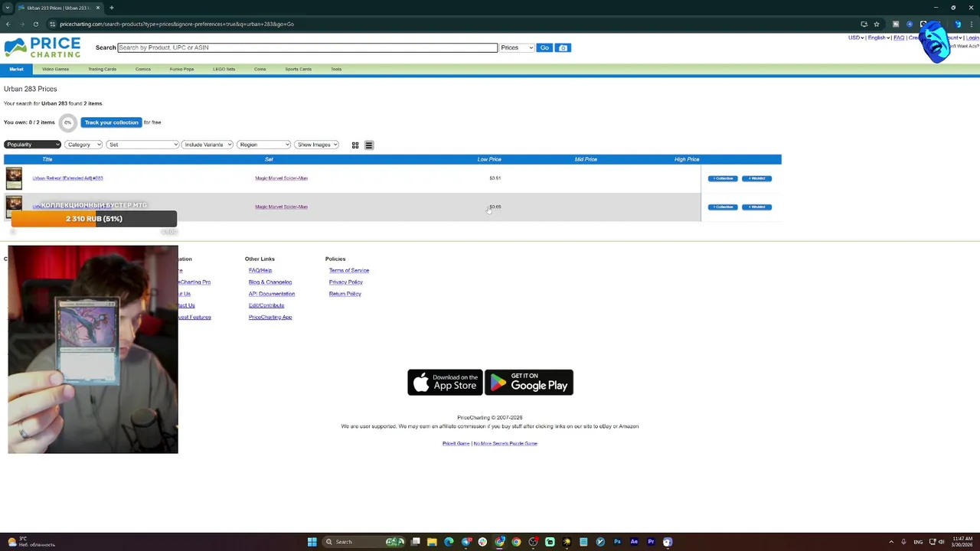Open the FAQ link at top

point(899,37)
